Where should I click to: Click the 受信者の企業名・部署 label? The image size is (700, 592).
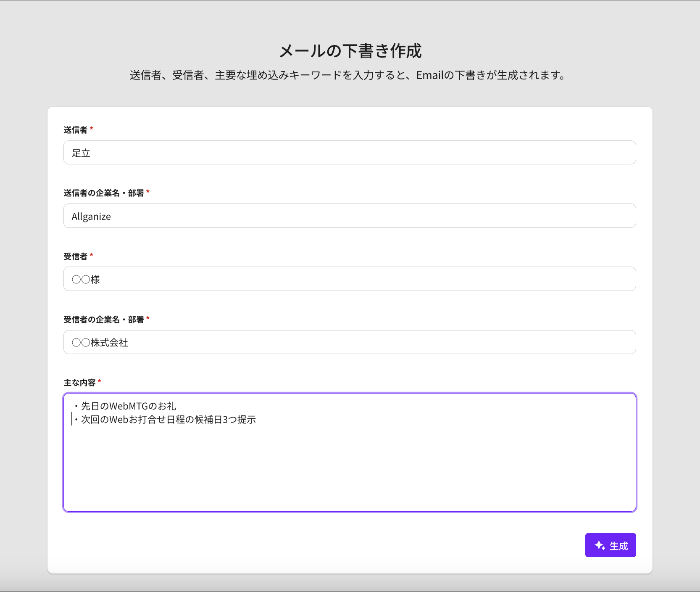point(103,320)
